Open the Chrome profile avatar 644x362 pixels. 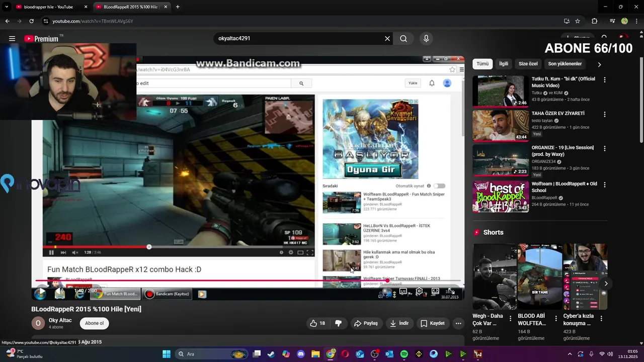coord(624,21)
